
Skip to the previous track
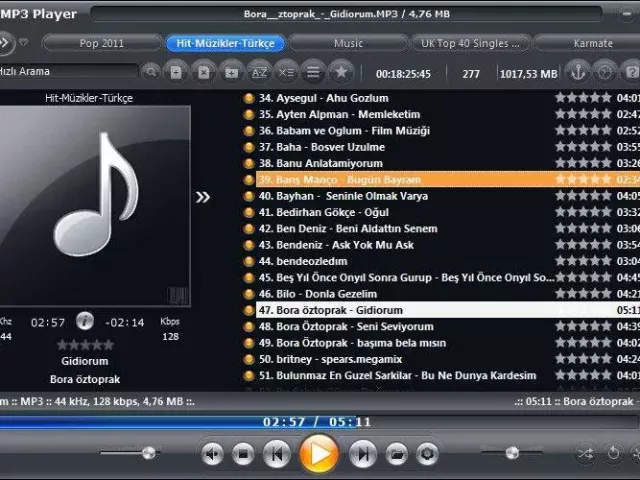click(276, 454)
